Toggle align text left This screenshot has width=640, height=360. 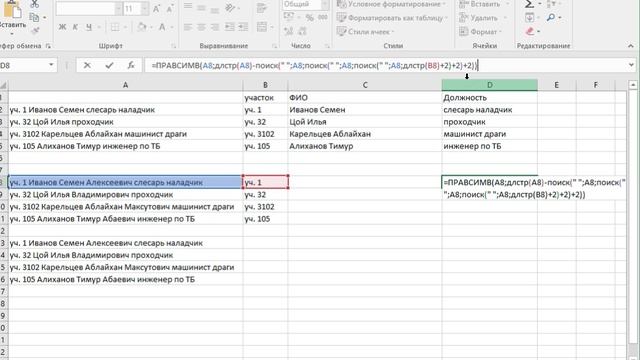tap(188, 27)
